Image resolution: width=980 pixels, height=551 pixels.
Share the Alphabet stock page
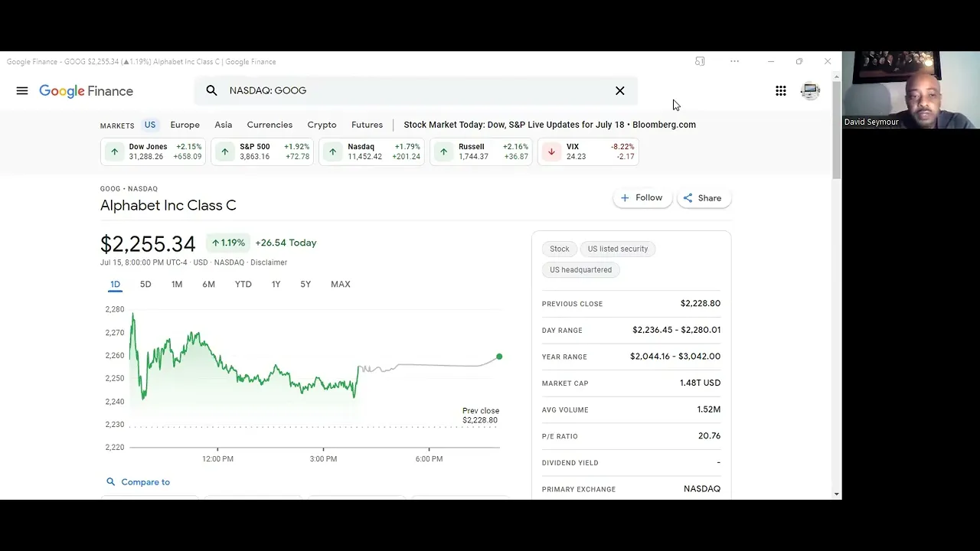pyautogui.click(x=703, y=198)
